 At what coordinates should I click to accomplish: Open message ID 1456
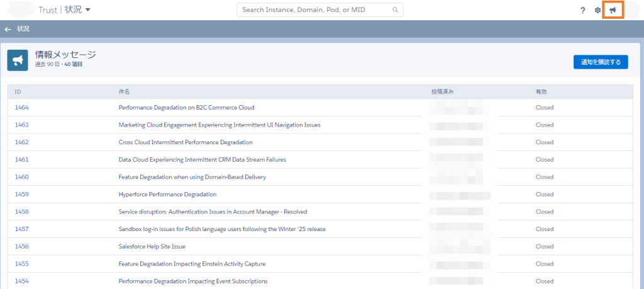tap(22, 246)
